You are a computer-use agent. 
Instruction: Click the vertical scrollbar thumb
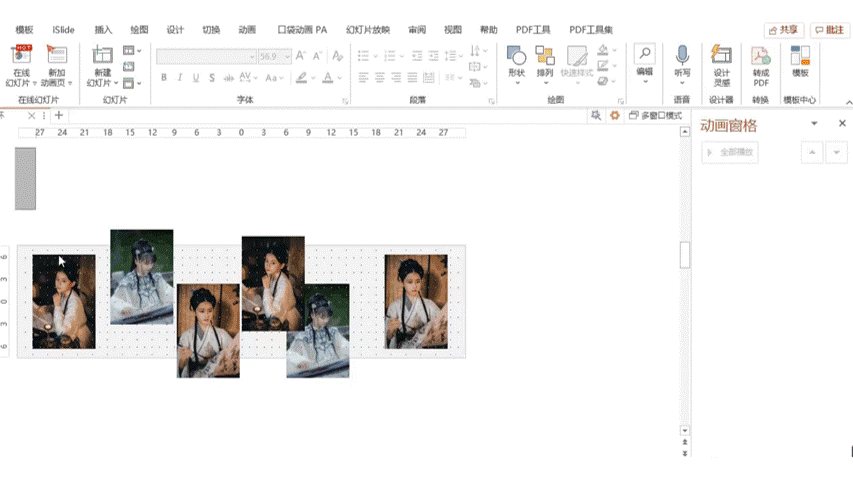click(685, 255)
